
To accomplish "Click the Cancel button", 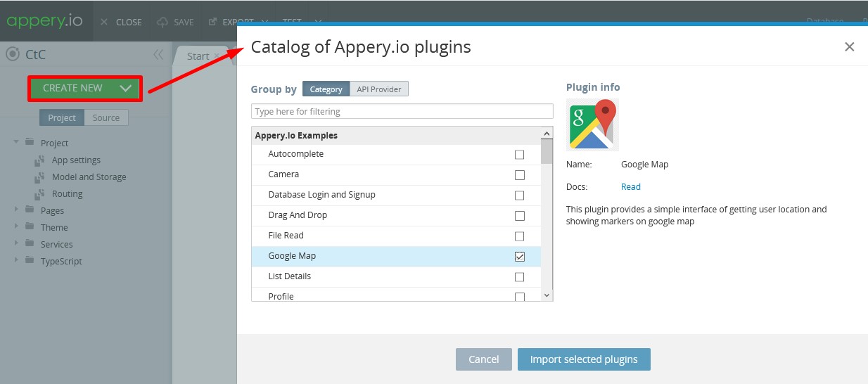I will pos(483,359).
